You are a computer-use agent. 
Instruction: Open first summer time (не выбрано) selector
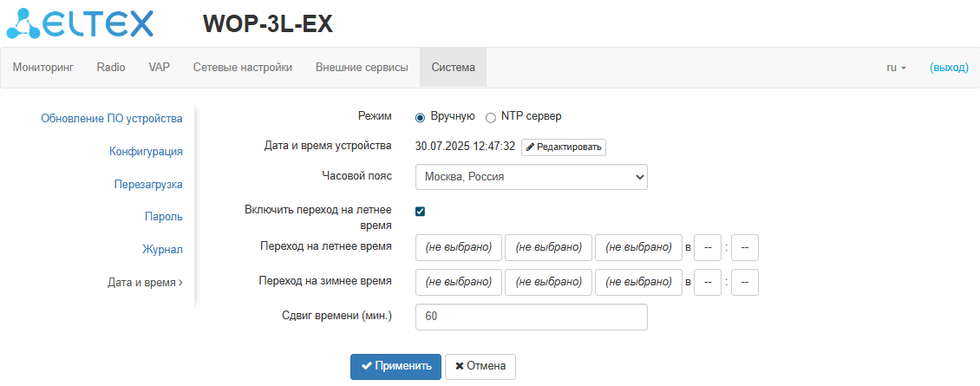click(x=459, y=247)
